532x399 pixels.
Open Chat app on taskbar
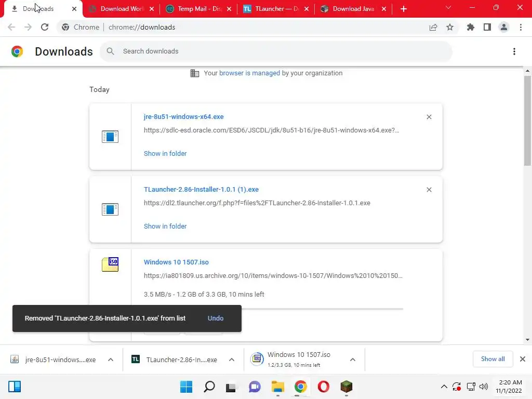point(255,387)
